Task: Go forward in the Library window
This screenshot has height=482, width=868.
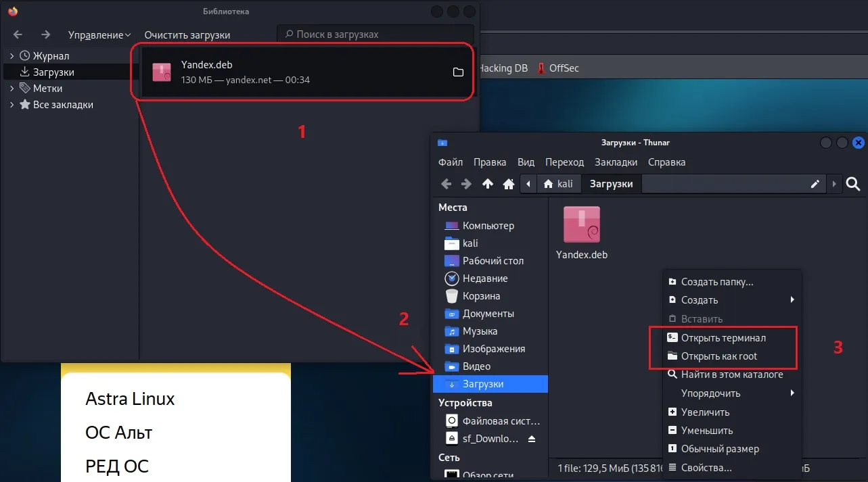Action: [45, 34]
